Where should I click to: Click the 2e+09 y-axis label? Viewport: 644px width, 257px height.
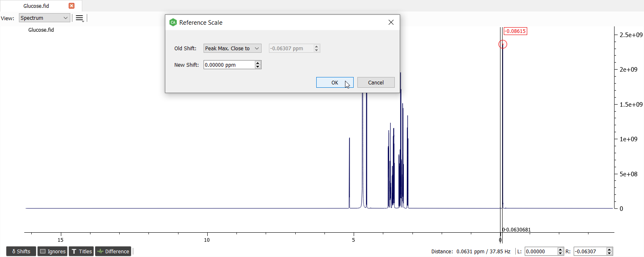point(628,70)
